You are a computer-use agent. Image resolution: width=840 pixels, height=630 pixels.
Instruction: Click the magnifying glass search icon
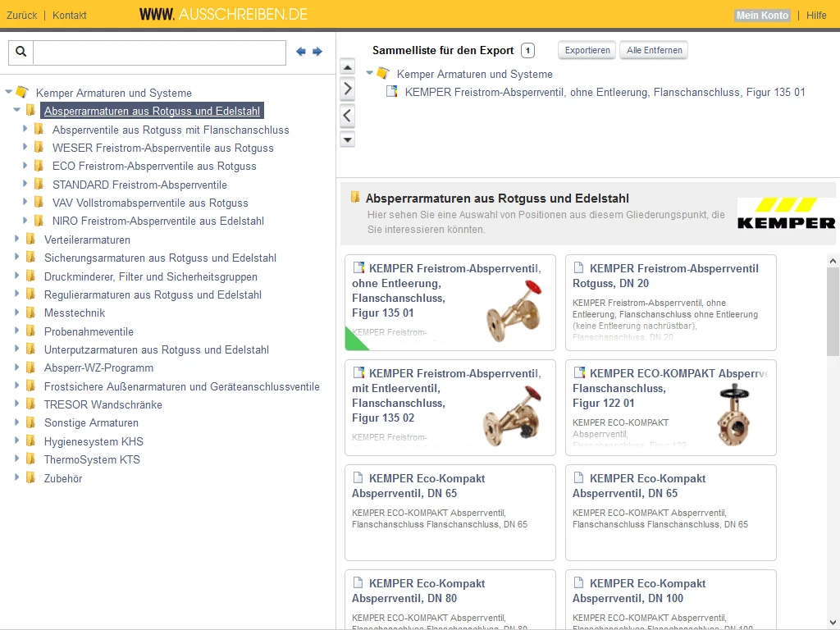[x=20, y=51]
